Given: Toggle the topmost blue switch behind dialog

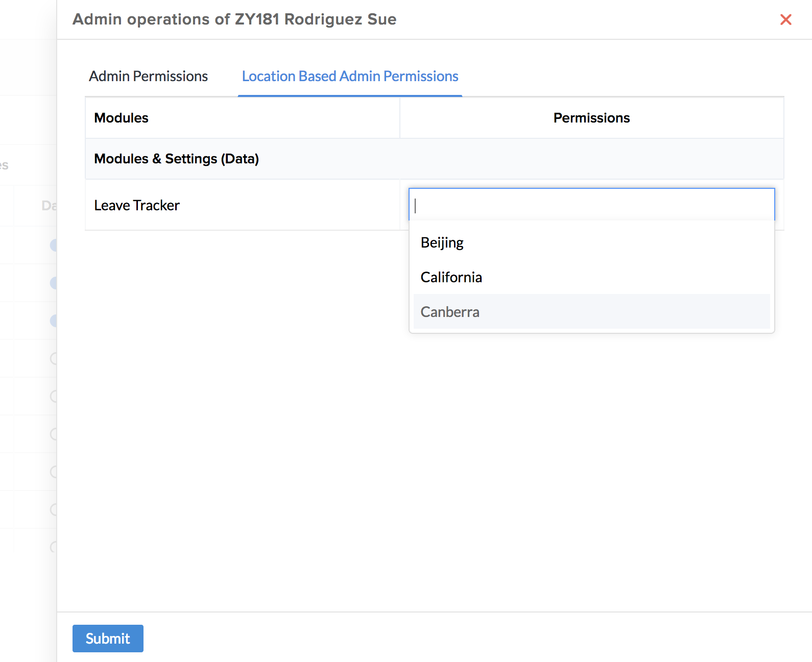Looking at the screenshot, I should [x=54, y=245].
